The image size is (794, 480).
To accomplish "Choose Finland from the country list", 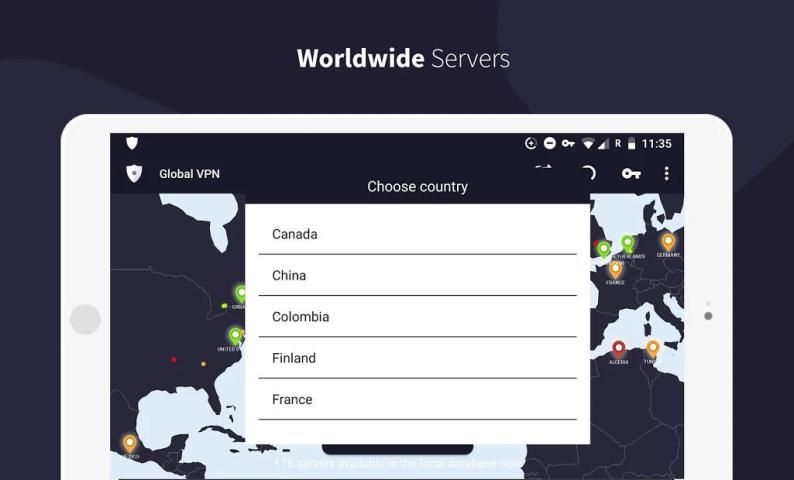I will 417,358.
